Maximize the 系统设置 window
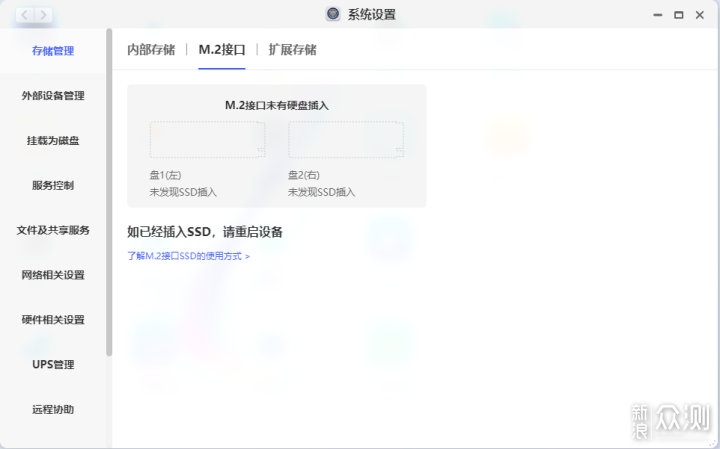Viewport: 720px width, 449px height. click(678, 15)
